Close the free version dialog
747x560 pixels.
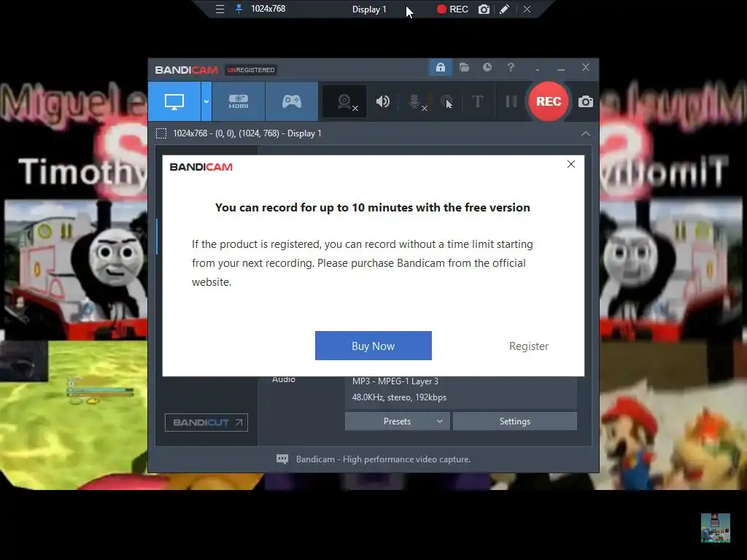point(571,164)
